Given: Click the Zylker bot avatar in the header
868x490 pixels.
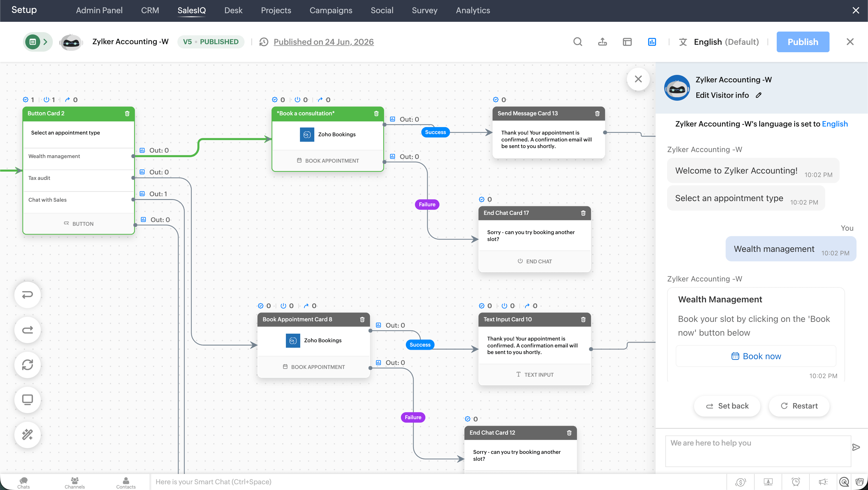Looking at the screenshot, I should click(71, 42).
